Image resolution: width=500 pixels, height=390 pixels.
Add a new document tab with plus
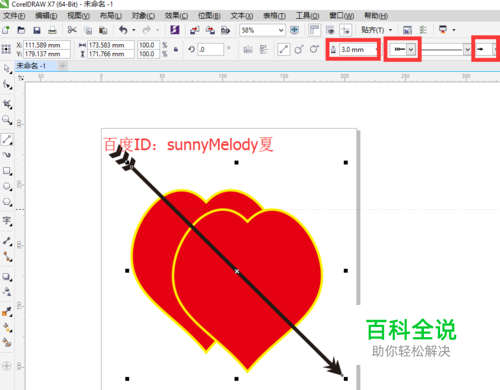pos(62,66)
